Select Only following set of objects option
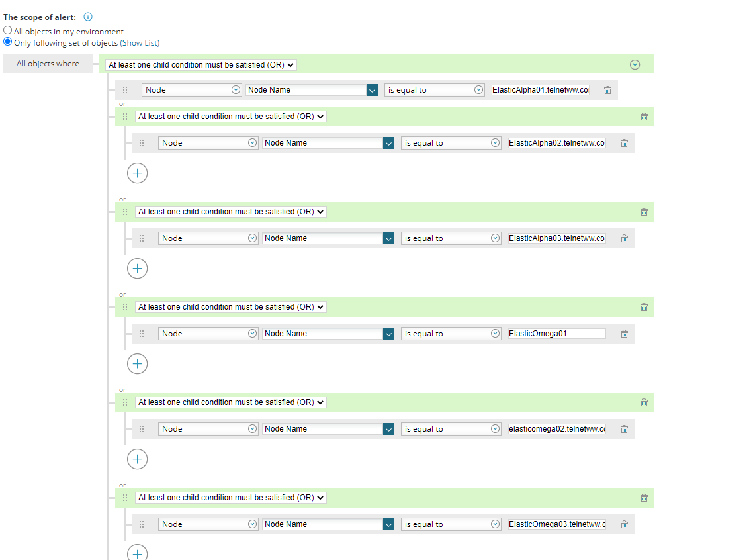 tap(8, 42)
